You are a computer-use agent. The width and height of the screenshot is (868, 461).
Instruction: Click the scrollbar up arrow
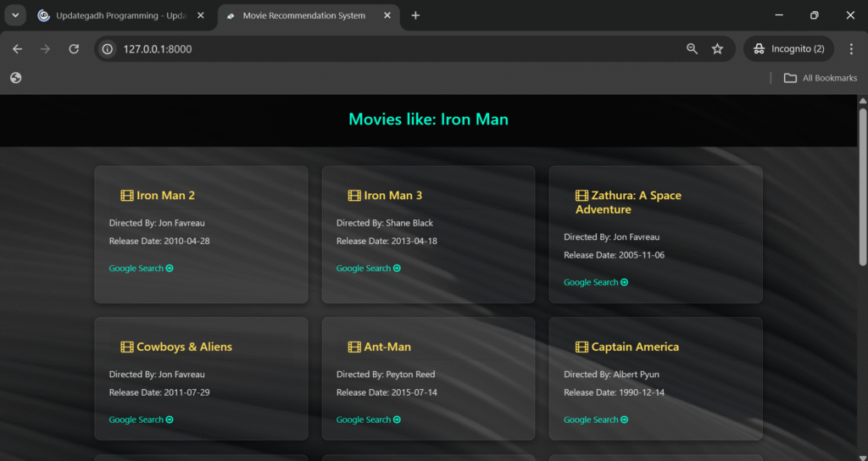click(862, 101)
